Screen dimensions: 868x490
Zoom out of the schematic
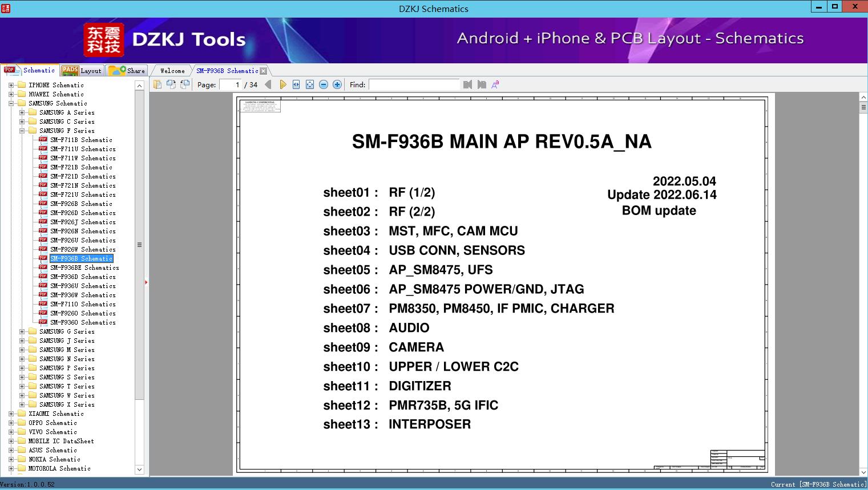pos(324,84)
